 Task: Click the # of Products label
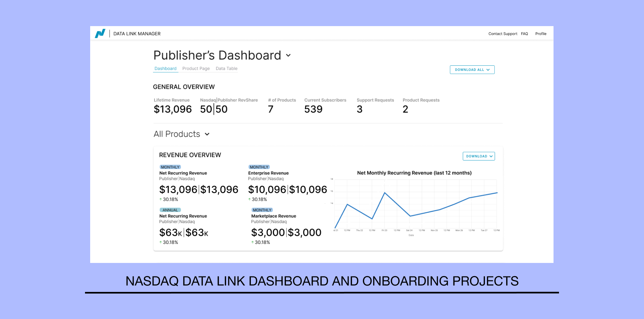(x=282, y=100)
